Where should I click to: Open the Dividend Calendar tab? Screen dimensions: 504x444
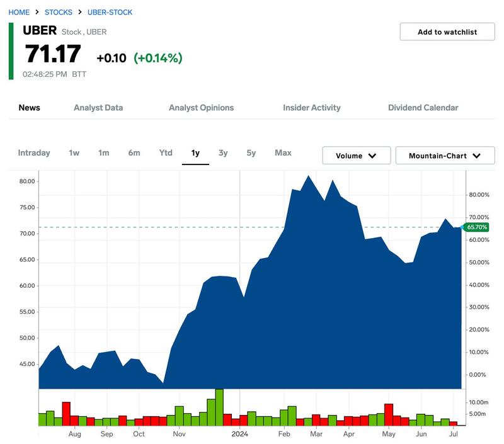pos(423,108)
